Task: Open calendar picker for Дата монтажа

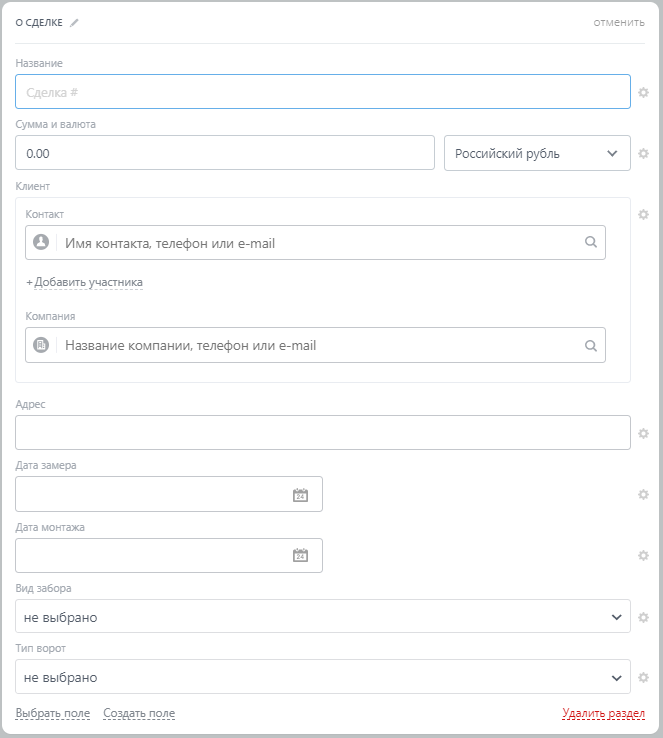Action: 300,556
